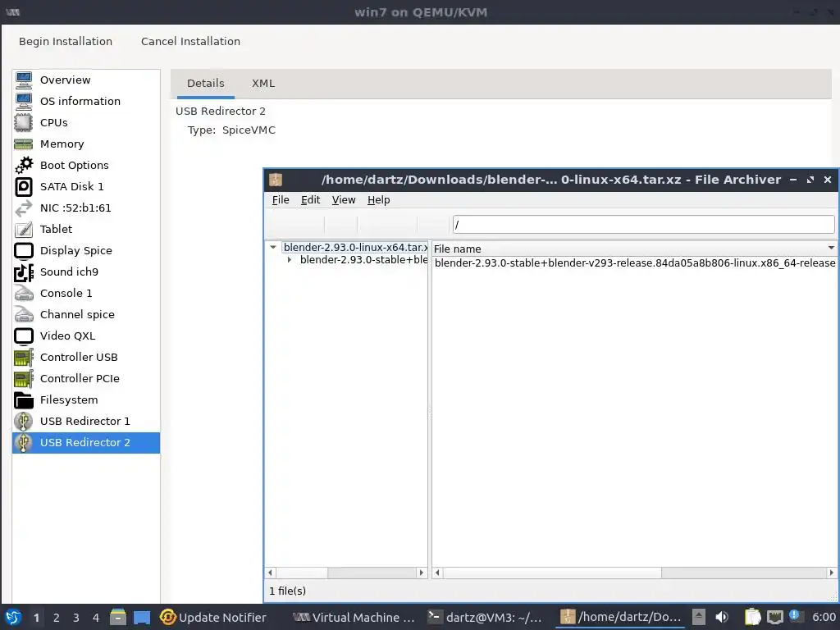Open File menu in File Archiver
Screen dimensions: 840x630
[x=281, y=200]
